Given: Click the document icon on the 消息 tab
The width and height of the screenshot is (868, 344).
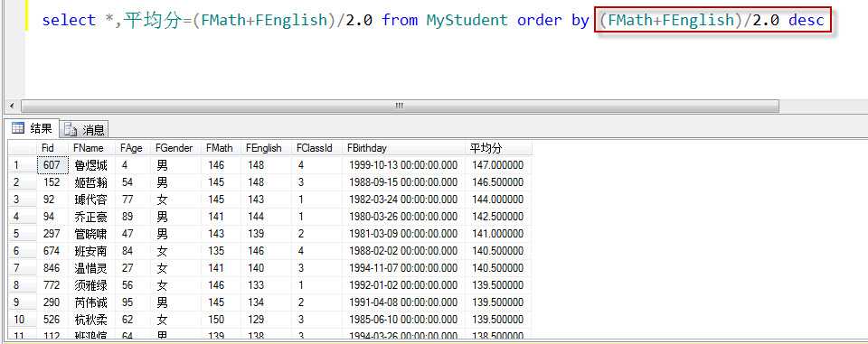Looking at the screenshot, I should pos(71,130).
